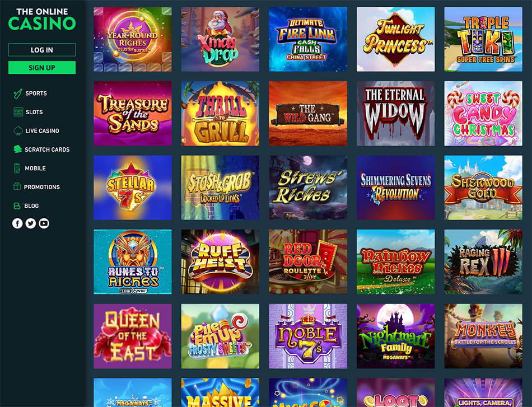Choose the Noble 7's game tile
Image resolution: width=532 pixels, height=407 pixels.
[x=308, y=336]
